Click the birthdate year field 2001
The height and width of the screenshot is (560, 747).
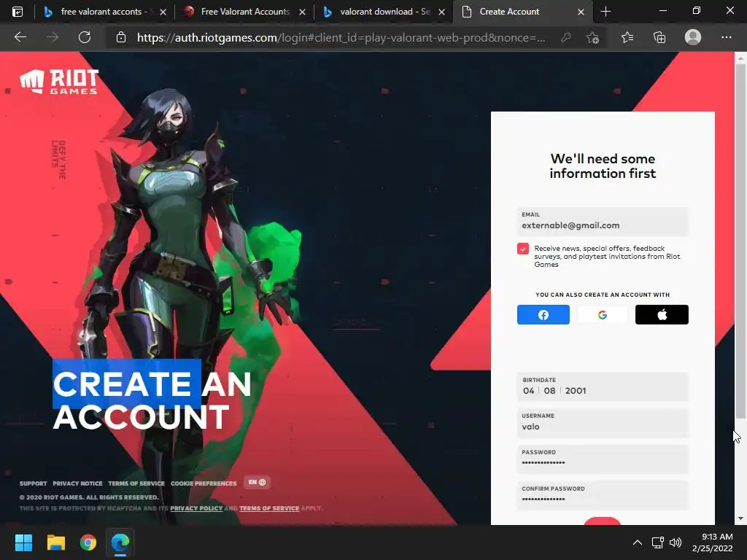tap(576, 391)
